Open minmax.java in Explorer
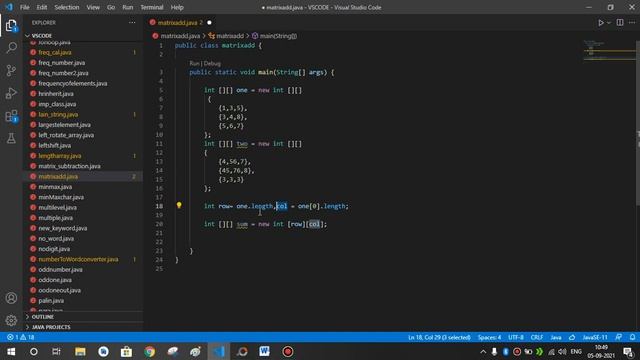The height and width of the screenshot is (360, 640). (x=55, y=187)
